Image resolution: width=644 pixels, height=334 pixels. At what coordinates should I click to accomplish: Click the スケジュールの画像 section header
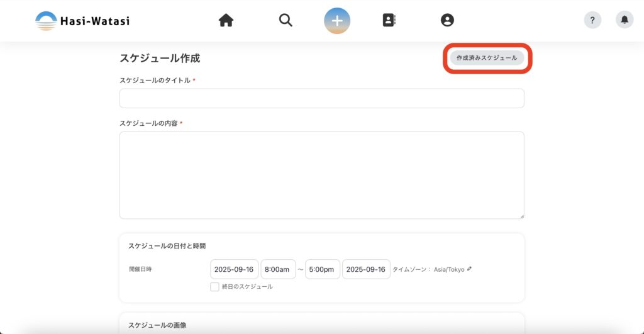pos(157,325)
